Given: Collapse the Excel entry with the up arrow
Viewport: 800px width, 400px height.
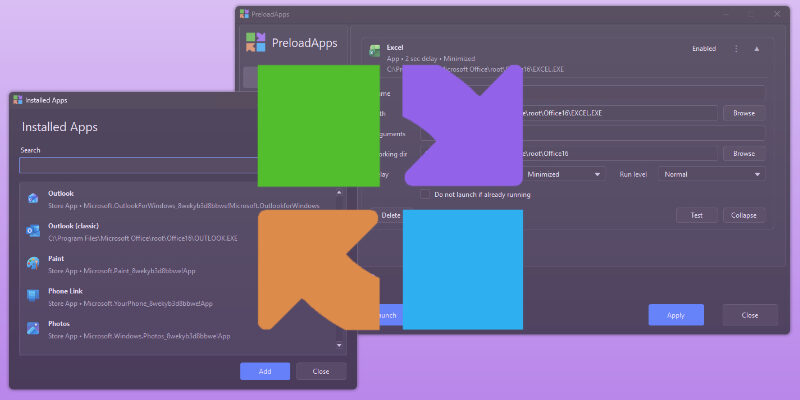Looking at the screenshot, I should coord(757,49).
